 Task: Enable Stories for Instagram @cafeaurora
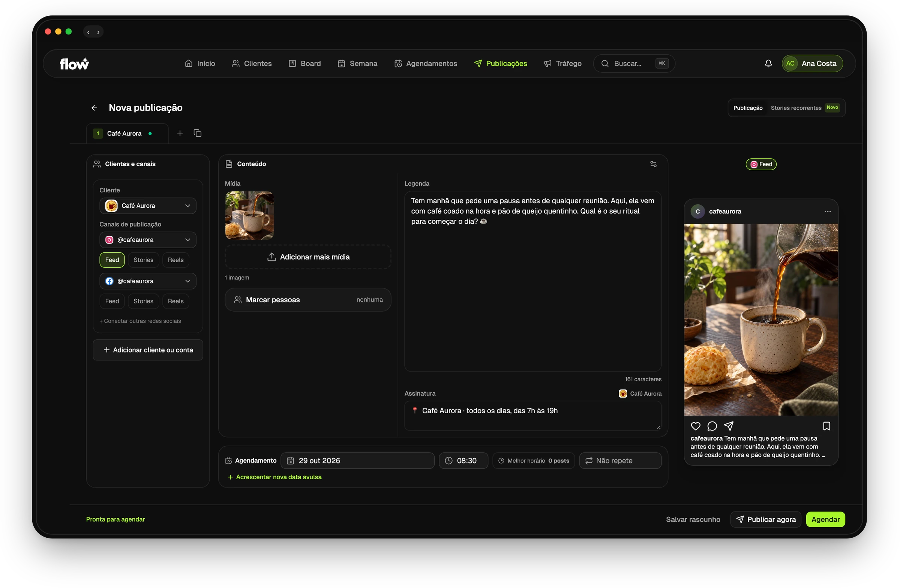[x=143, y=260]
